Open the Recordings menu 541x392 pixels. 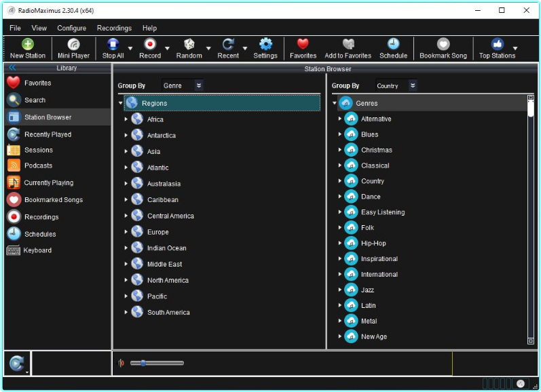[x=114, y=28]
